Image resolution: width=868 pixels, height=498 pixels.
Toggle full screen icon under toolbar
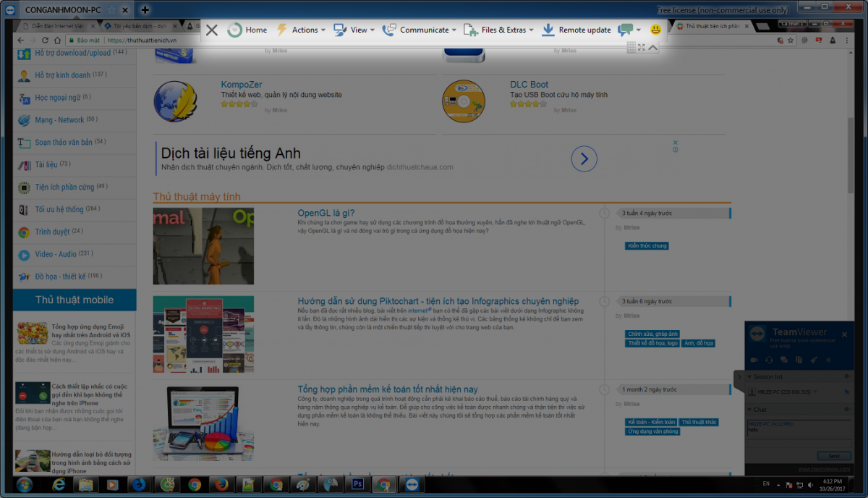(642, 48)
